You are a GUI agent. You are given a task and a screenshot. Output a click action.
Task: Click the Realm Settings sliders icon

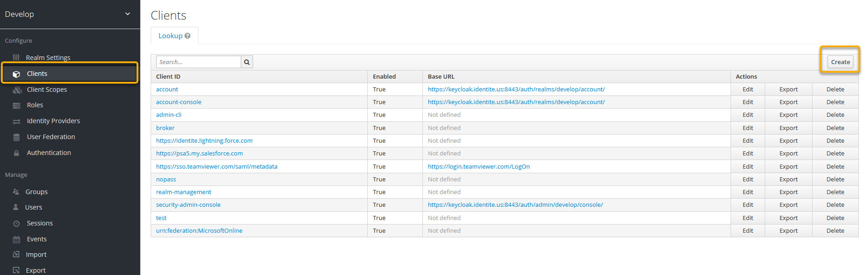[16, 58]
